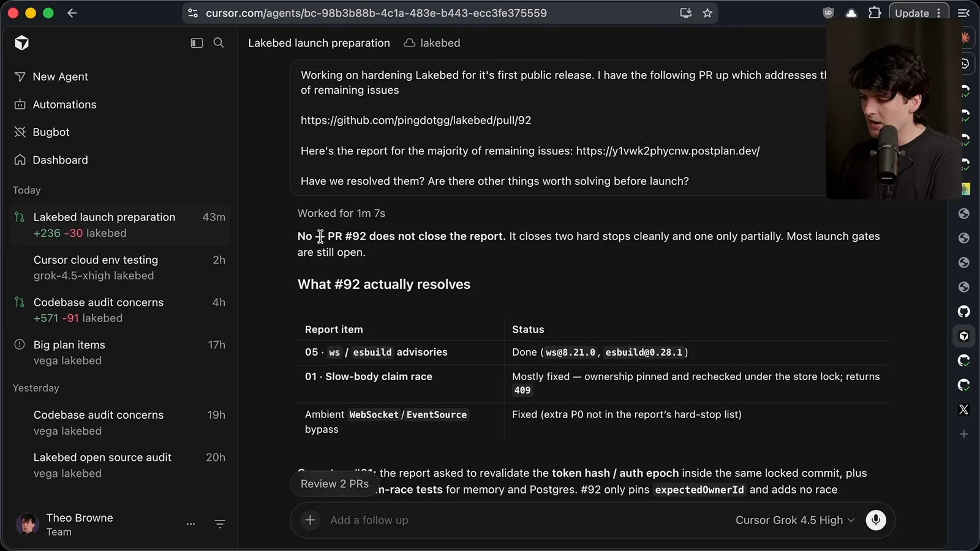Click the plus attach icon in follow-up box

(x=311, y=520)
